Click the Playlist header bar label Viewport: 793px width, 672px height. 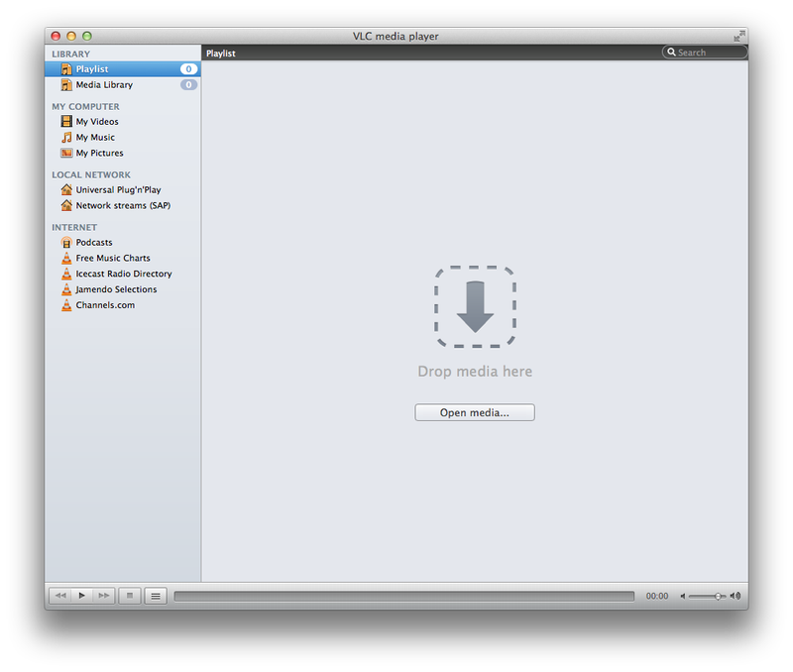(220, 54)
